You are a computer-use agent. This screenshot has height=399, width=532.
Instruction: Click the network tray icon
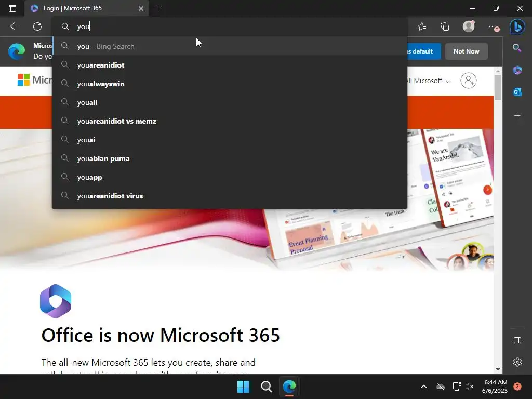pos(457,387)
